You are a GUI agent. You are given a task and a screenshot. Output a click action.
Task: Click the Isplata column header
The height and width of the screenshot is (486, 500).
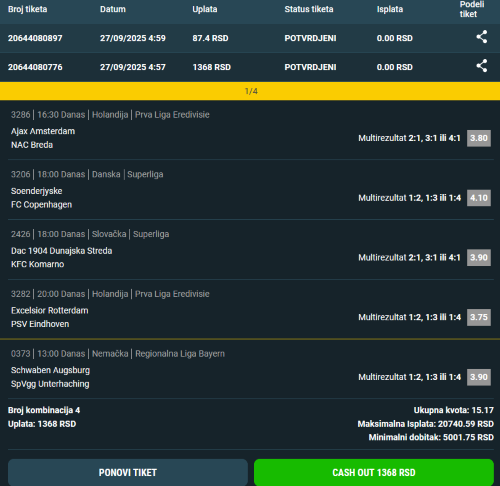(x=390, y=9)
